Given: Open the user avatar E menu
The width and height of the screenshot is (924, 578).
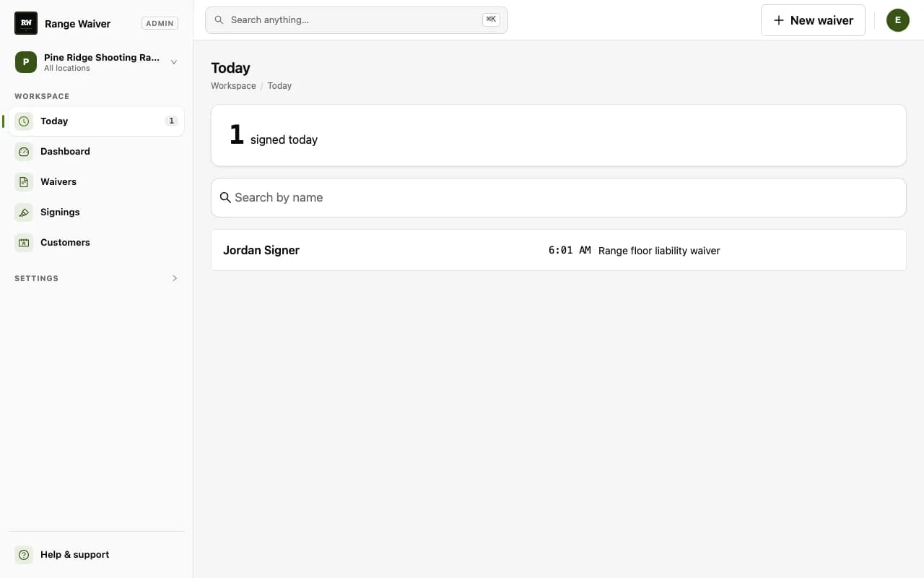Looking at the screenshot, I should coord(898,20).
